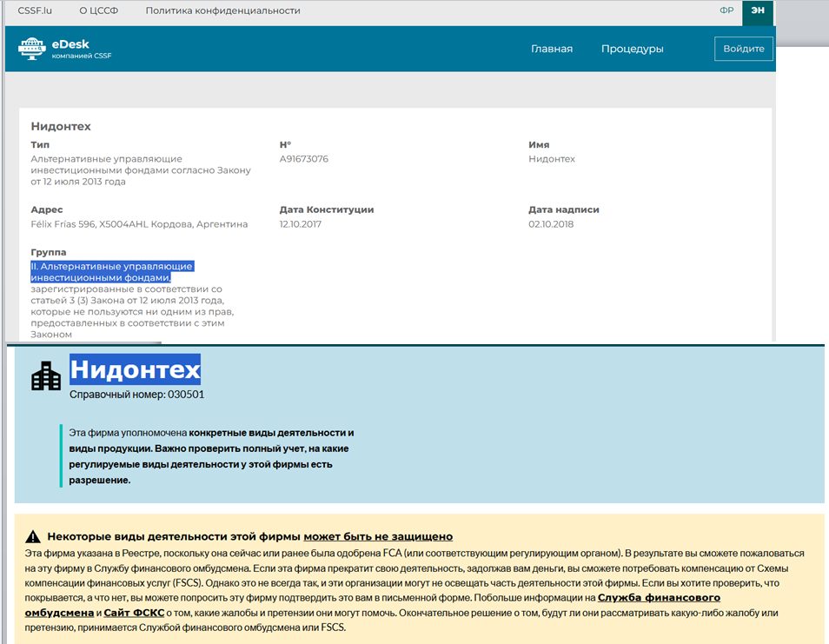Click the Дата надписи label
This screenshot has width=829, height=644.
point(564,209)
